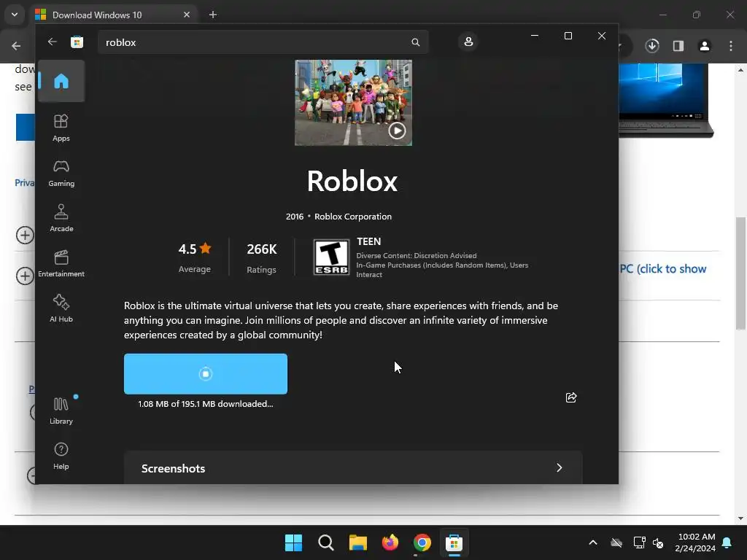This screenshot has height=560, width=747.
Task: Open Chrome tab search dropdown arrow
Action: (x=15, y=15)
